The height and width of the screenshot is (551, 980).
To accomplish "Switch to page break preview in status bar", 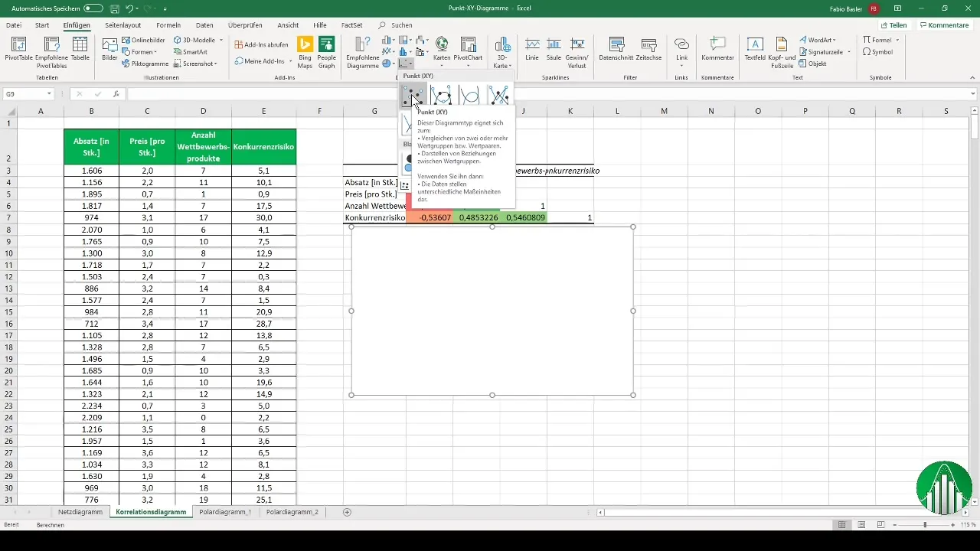I will pyautogui.click(x=881, y=524).
